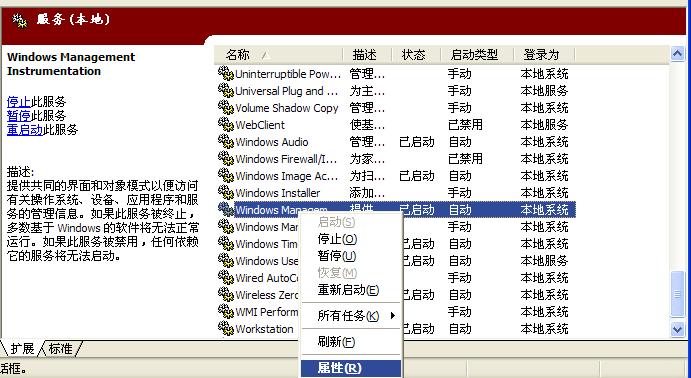
Task: Select the Volume Shadow Copy service icon
Action: point(226,108)
